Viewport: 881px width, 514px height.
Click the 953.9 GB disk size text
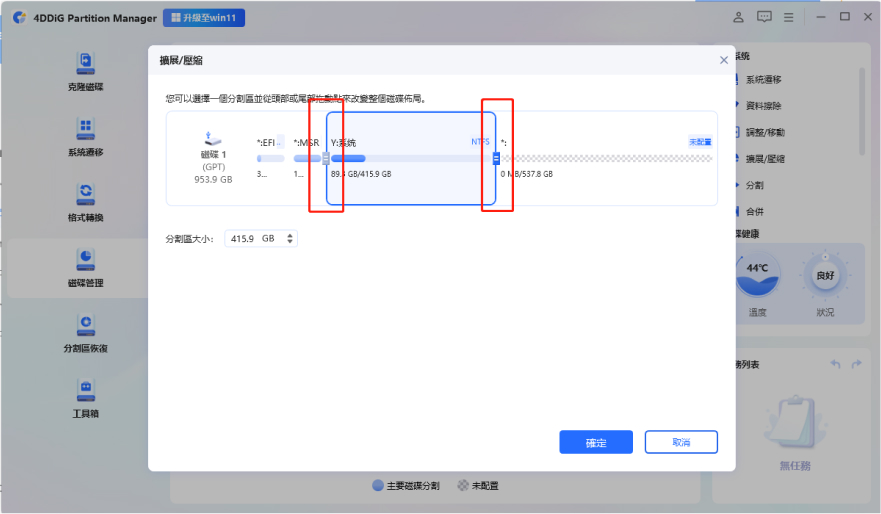[x=213, y=180]
